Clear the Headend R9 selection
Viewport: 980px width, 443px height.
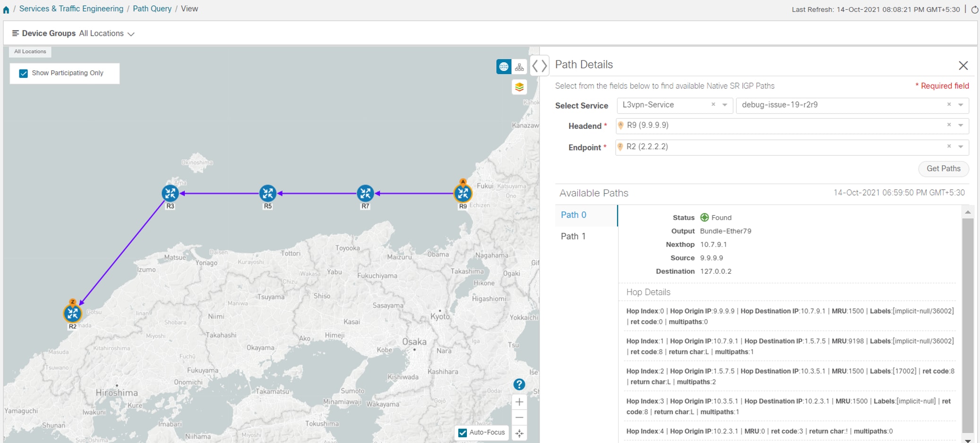(x=949, y=125)
